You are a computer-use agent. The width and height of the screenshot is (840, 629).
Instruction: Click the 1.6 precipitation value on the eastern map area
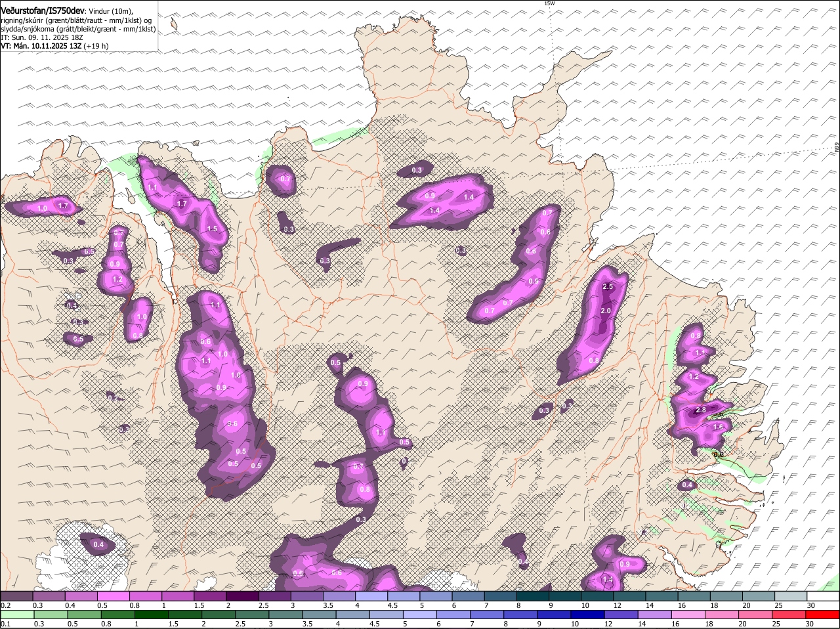point(718,427)
